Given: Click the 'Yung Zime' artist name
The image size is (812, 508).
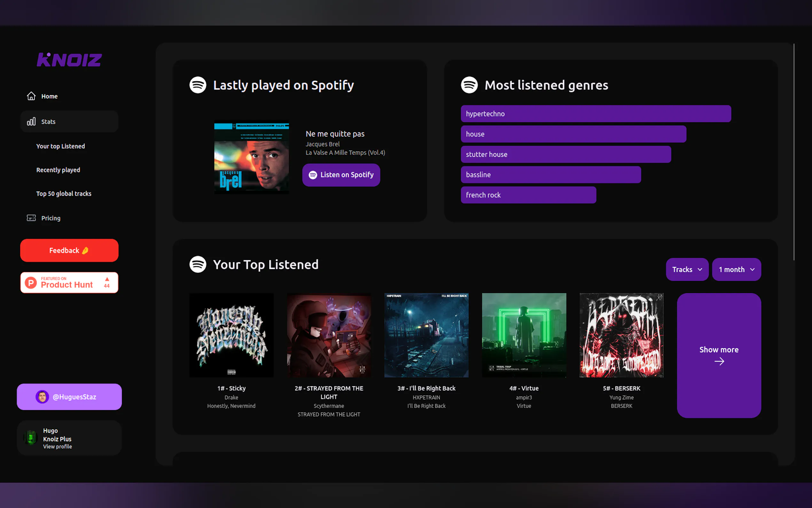Looking at the screenshot, I should click(622, 397).
